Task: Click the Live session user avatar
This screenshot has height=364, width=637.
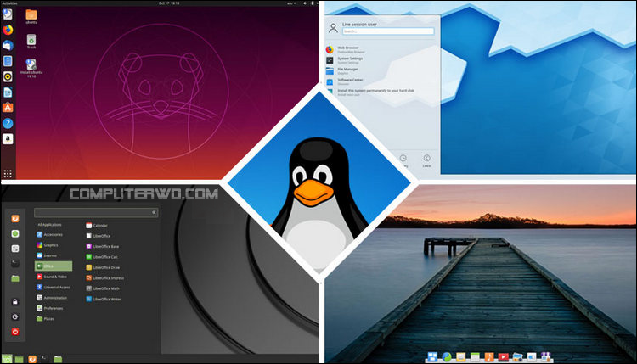Action: coord(333,28)
